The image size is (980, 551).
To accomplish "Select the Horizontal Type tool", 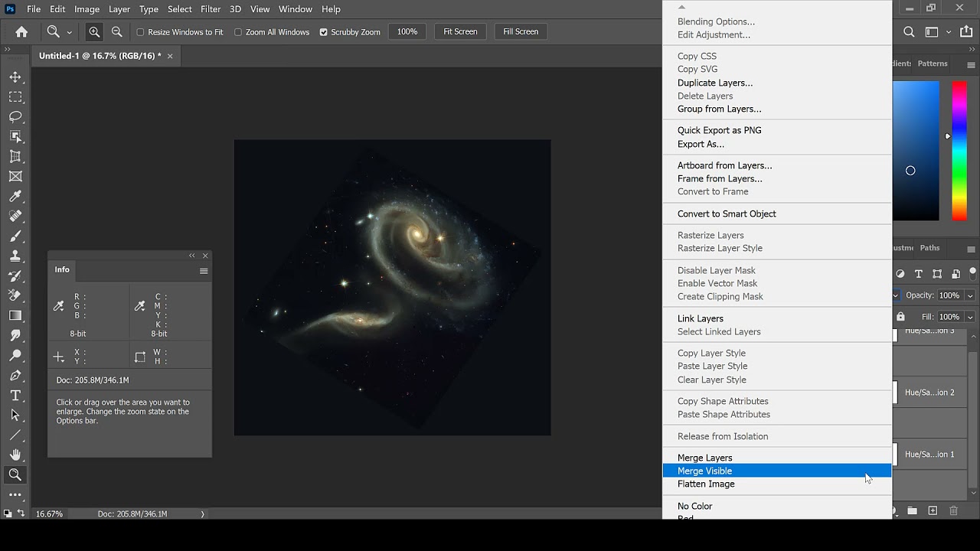I will pyautogui.click(x=15, y=395).
